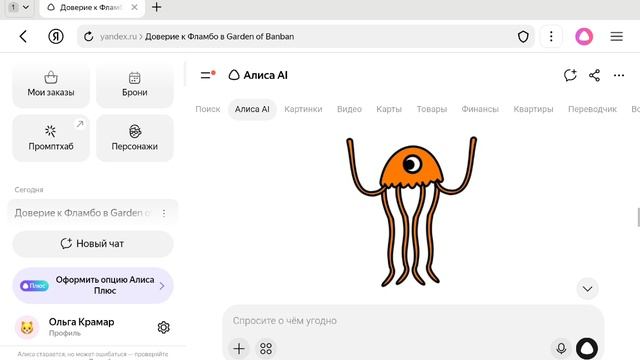Start a new chat via header bubble icon
This screenshot has width=640, height=360.
tap(570, 75)
